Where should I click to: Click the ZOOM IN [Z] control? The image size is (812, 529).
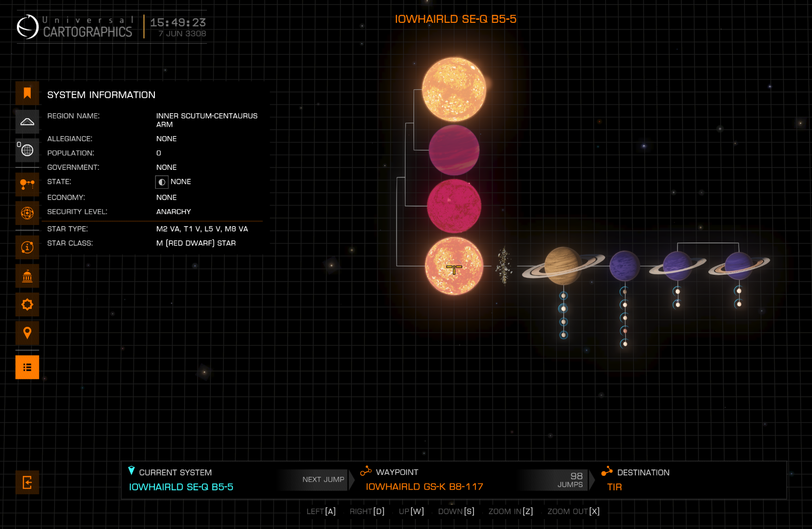(x=511, y=511)
